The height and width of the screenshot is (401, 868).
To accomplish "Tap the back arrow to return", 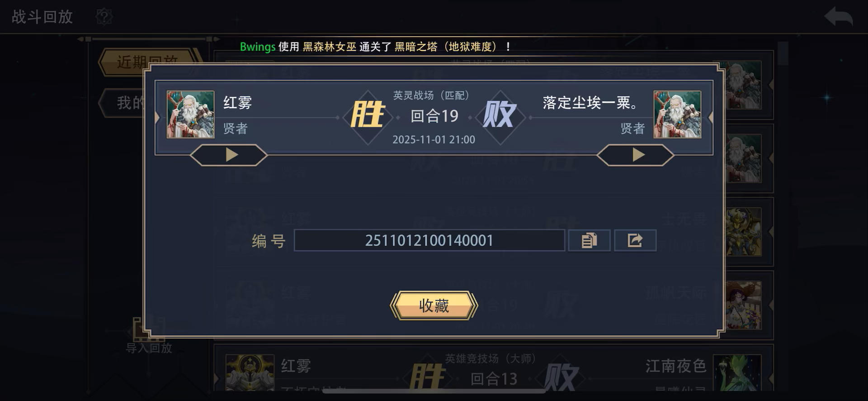I will click(839, 17).
